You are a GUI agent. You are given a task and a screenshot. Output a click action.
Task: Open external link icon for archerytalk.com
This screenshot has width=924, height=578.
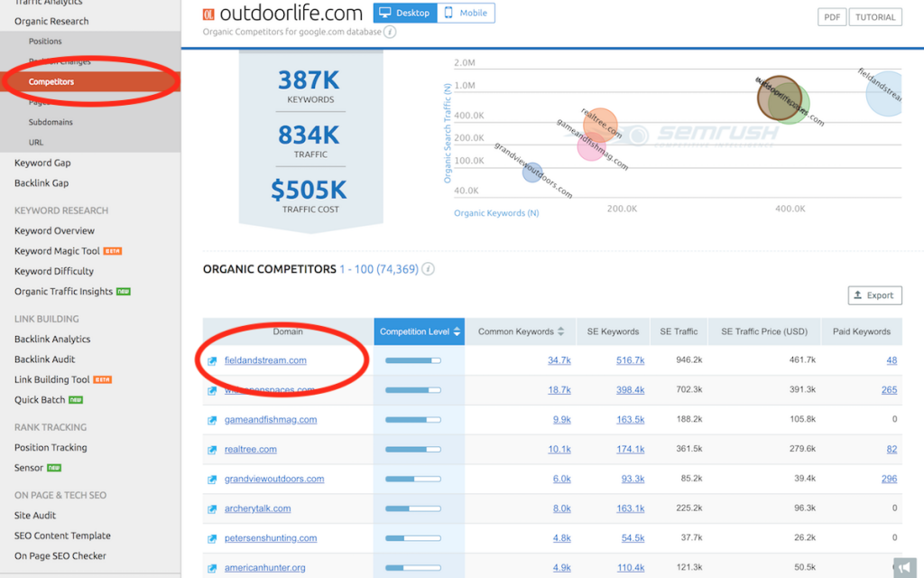(x=211, y=508)
